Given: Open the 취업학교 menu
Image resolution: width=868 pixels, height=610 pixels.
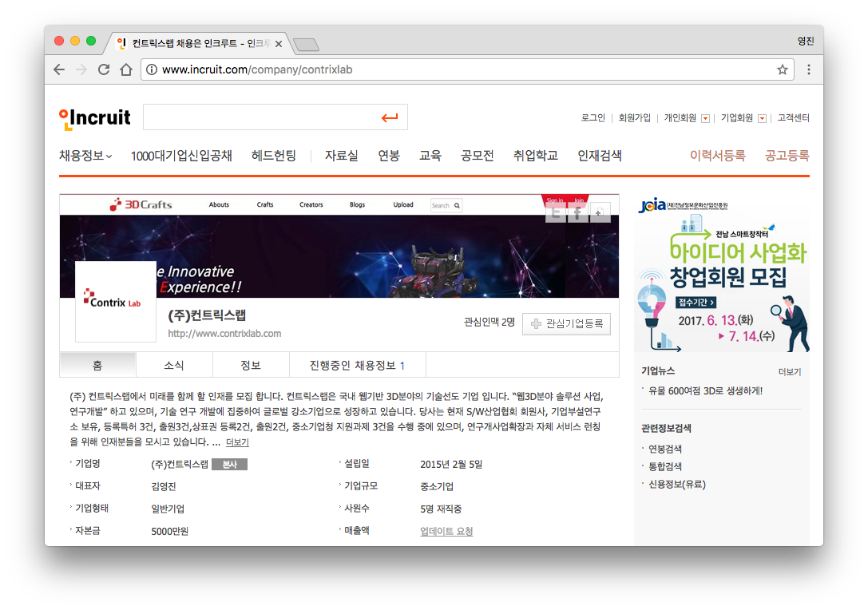Looking at the screenshot, I should [x=535, y=156].
